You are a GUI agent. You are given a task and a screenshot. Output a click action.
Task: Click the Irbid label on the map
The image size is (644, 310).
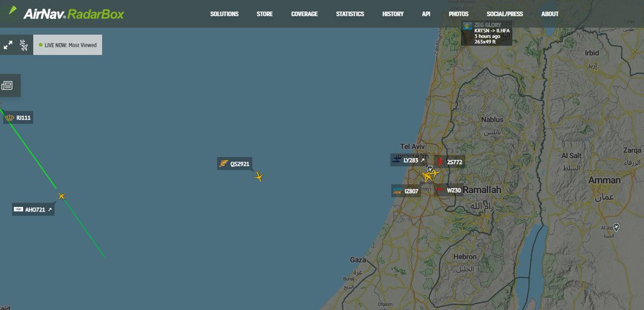click(592, 53)
